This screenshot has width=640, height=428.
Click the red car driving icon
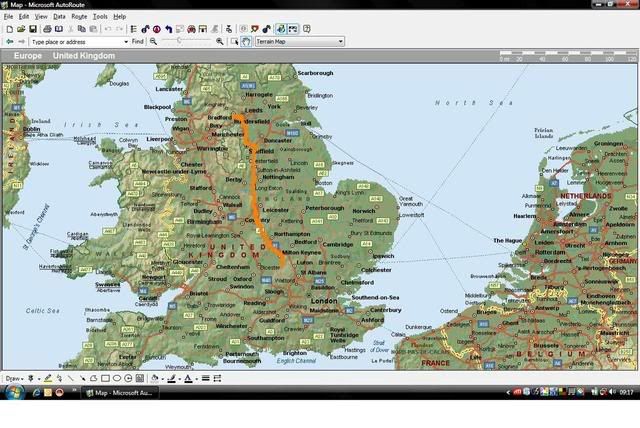pos(191,29)
